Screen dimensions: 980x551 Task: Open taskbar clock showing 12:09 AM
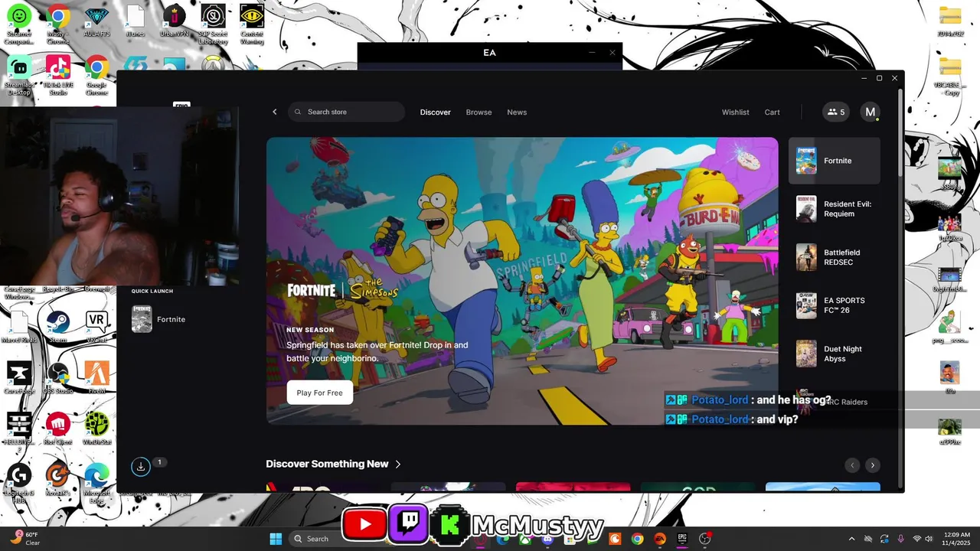[x=958, y=539]
